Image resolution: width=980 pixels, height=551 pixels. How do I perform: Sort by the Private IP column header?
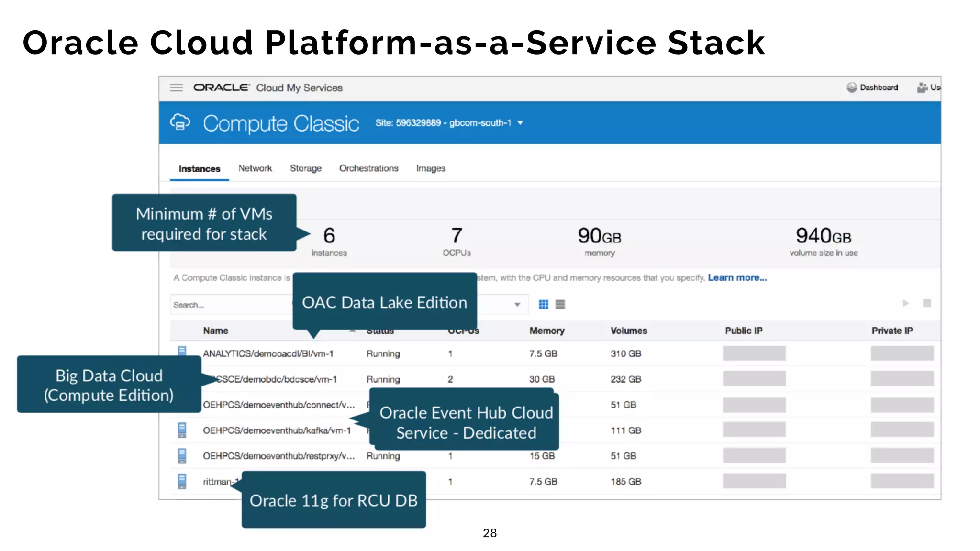point(892,331)
